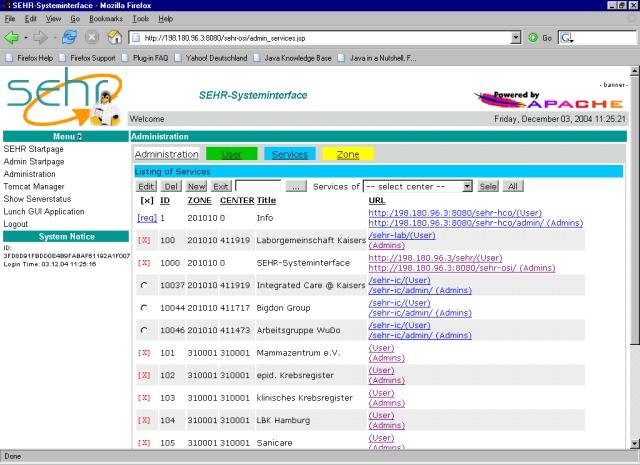Open the View menu
The width and height of the screenshot is (640, 465).
(53, 19)
